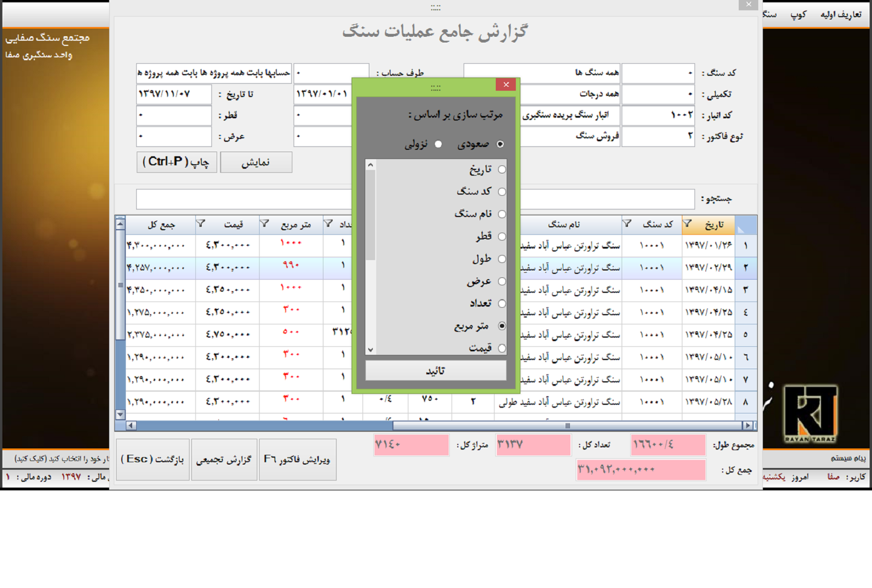872x588 pixels.
Task: Click the filter icon on کد سنگ column
Action: (627, 224)
